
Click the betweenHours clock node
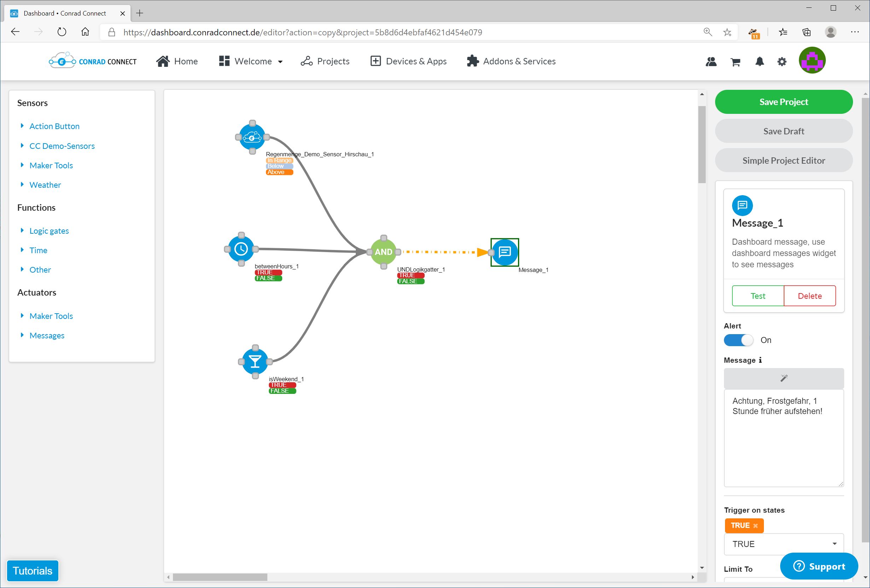pyautogui.click(x=241, y=249)
